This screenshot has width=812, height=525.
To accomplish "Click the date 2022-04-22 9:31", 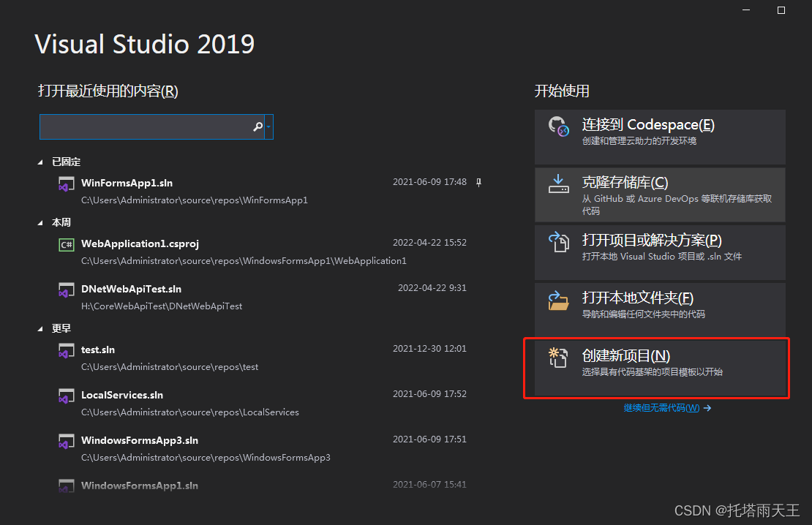I will [432, 288].
